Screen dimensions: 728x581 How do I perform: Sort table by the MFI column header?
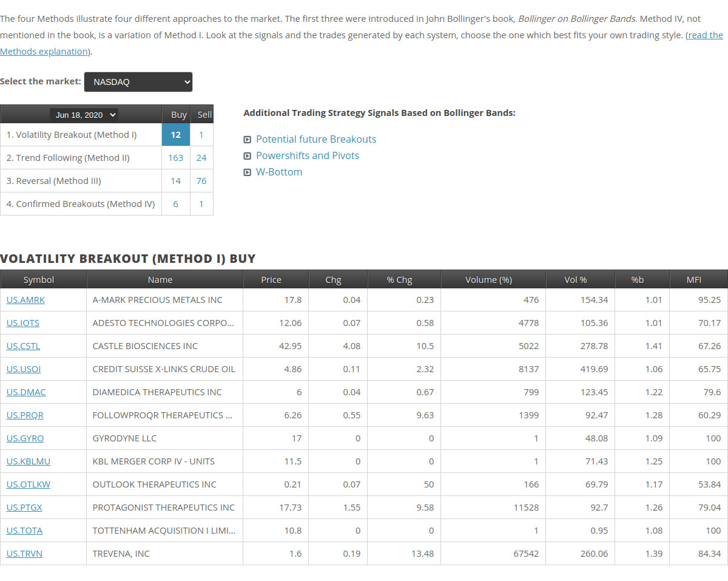694,279
